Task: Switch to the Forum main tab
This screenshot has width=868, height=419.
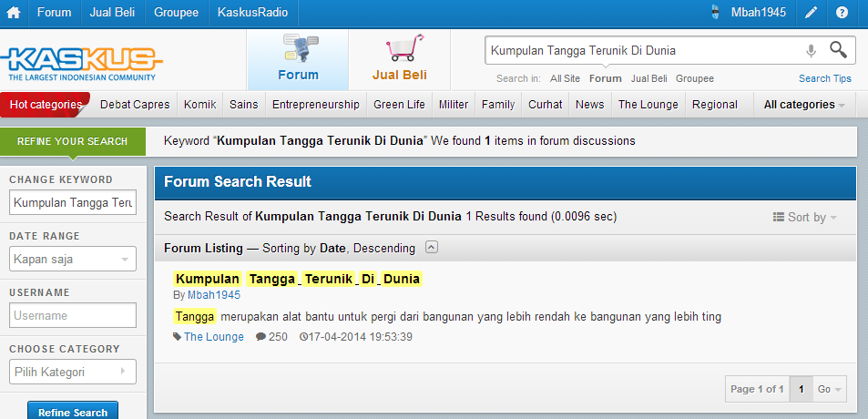Action: [x=298, y=60]
